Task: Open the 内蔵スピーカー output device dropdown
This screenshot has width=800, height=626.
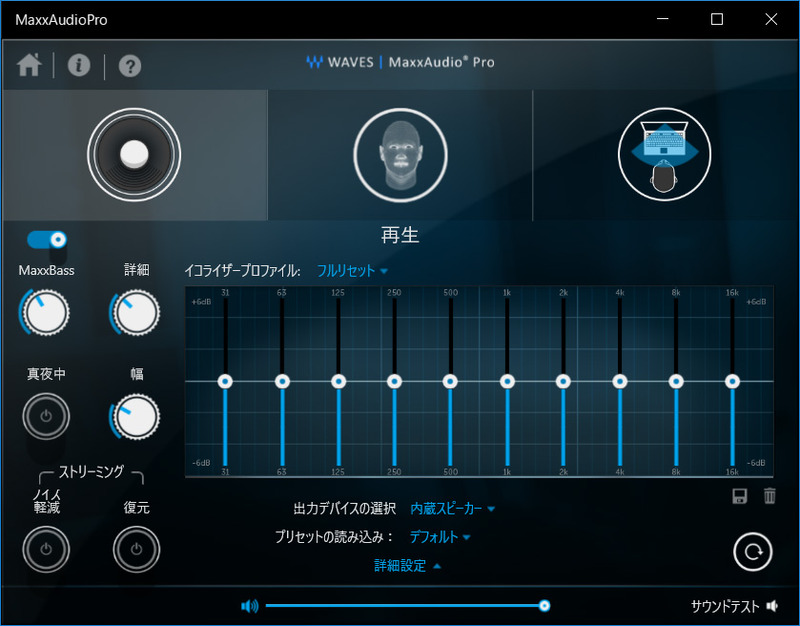Action: tap(449, 508)
